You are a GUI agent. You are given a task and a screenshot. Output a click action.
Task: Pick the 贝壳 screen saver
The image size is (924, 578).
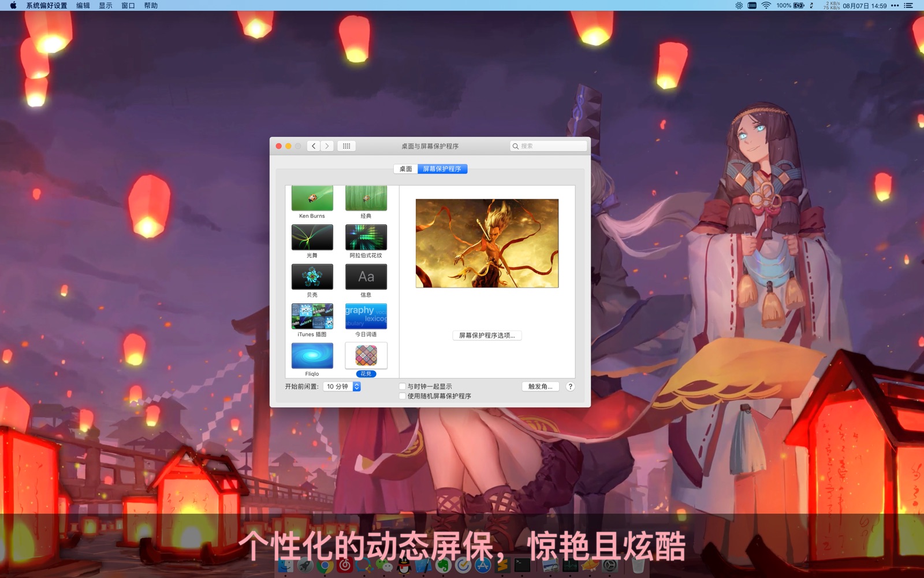312,277
